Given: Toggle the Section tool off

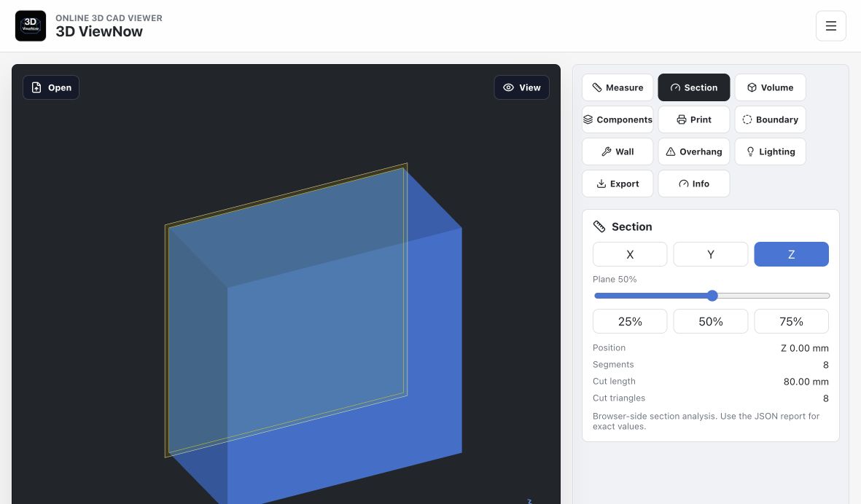Looking at the screenshot, I should click(694, 87).
